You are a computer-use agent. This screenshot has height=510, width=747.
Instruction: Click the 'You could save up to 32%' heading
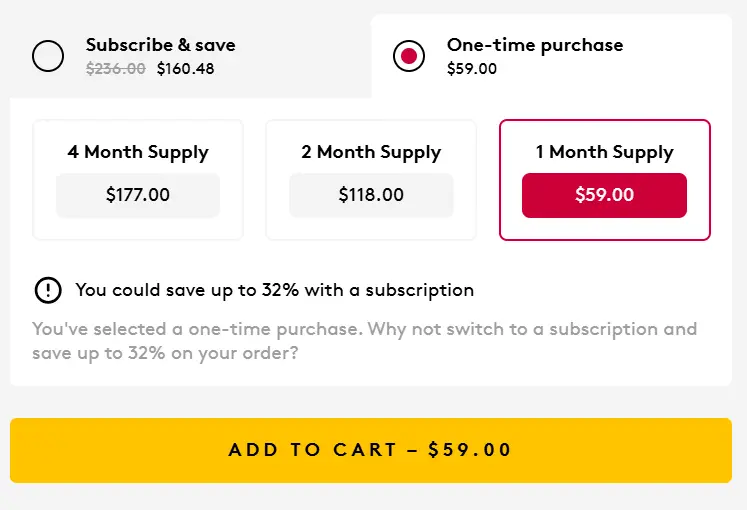[274, 290]
